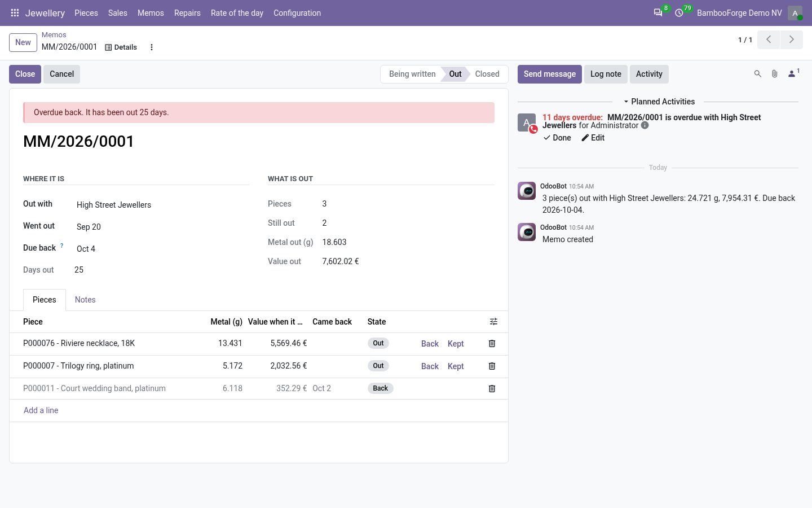Show followers icon
Image resolution: width=812 pixels, height=508 pixels.
click(x=793, y=74)
